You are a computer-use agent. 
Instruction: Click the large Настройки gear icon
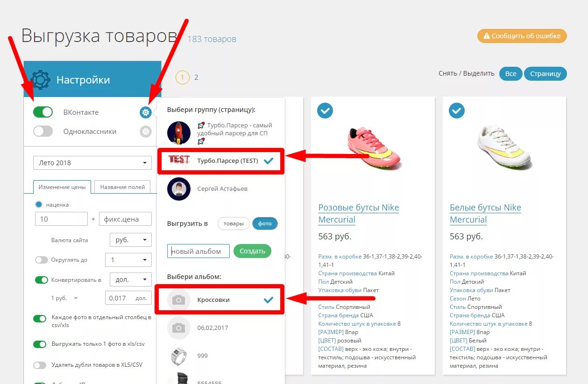pos(40,80)
